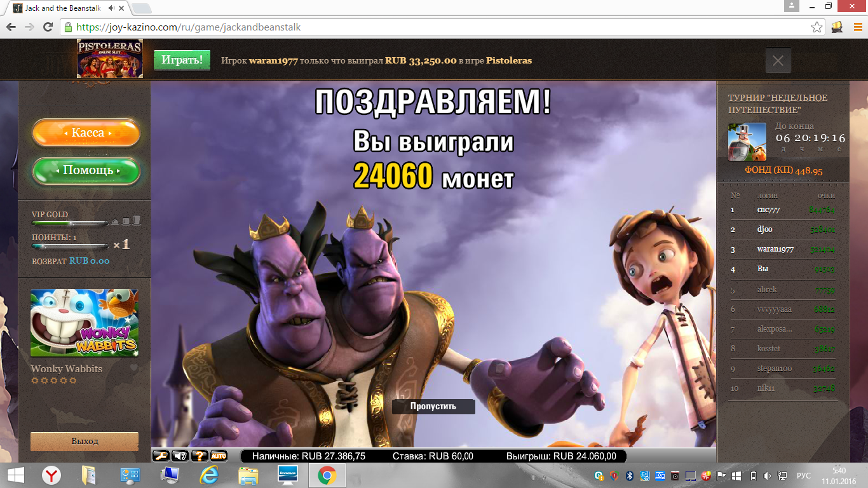Open game help via the question mark icon

click(199, 455)
